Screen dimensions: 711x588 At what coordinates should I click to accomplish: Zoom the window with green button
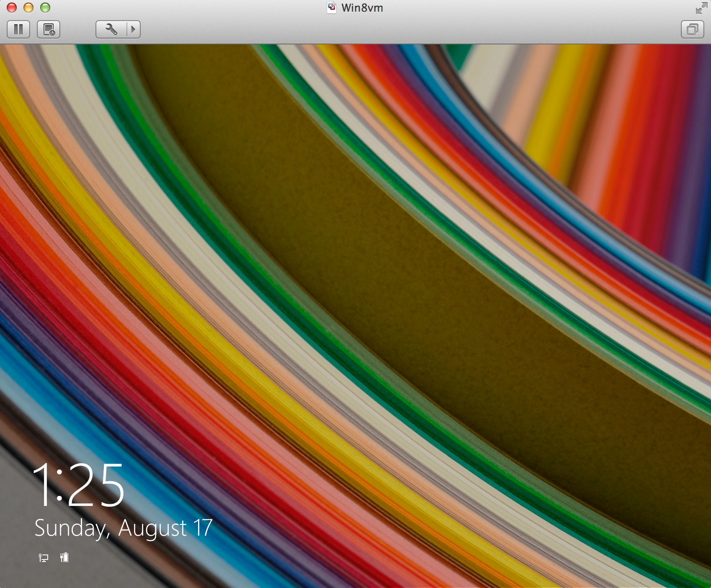(45, 8)
